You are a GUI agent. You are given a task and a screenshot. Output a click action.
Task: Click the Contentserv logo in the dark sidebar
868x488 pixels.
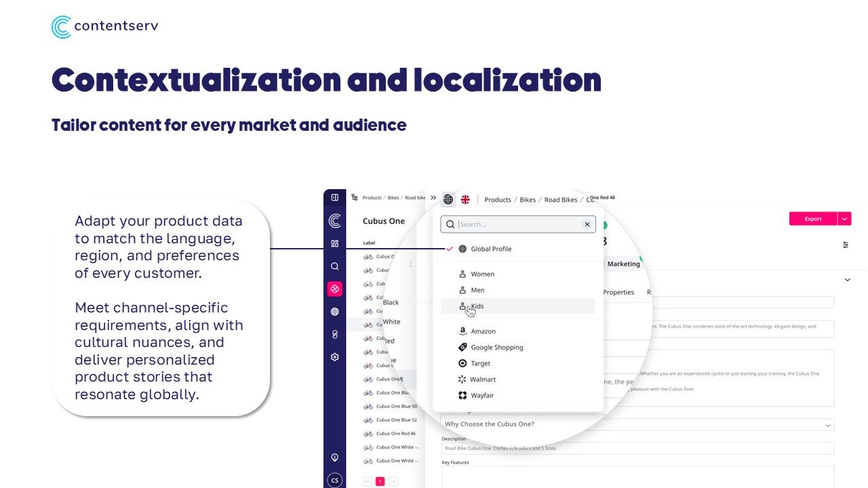(x=334, y=221)
